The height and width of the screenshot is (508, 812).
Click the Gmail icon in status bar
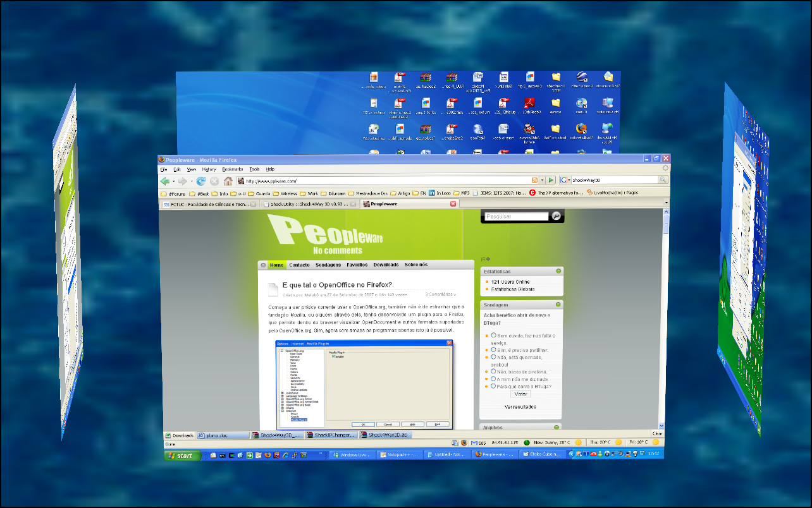473,442
